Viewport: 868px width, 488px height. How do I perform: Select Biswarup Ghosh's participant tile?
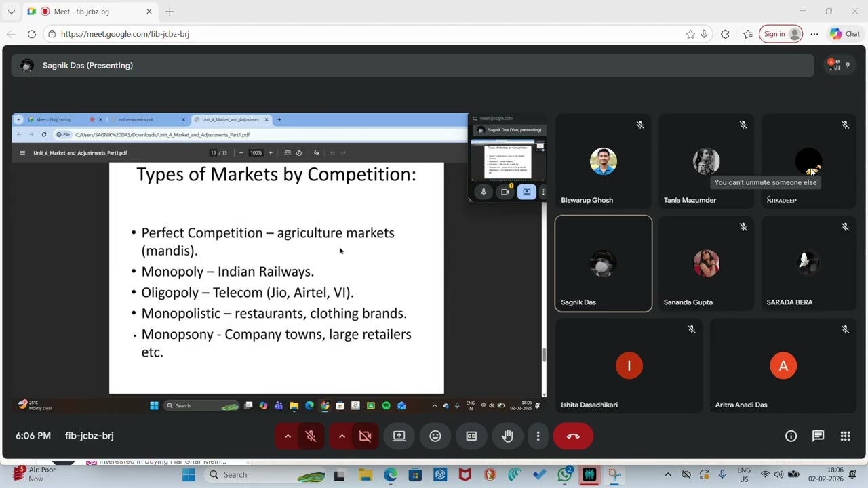click(603, 161)
